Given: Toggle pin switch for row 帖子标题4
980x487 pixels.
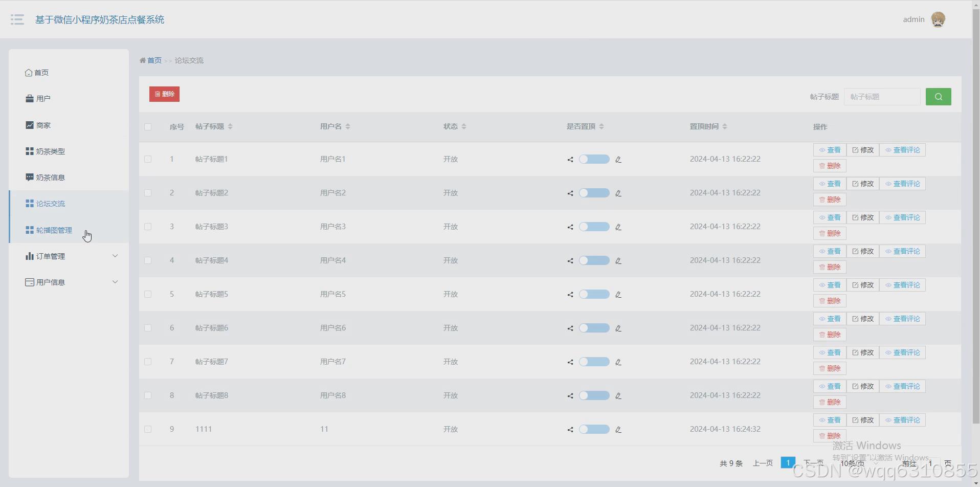Looking at the screenshot, I should point(594,260).
